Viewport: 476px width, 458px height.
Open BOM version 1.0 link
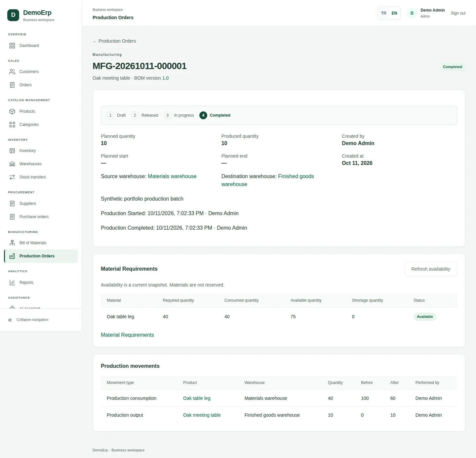pos(165,78)
